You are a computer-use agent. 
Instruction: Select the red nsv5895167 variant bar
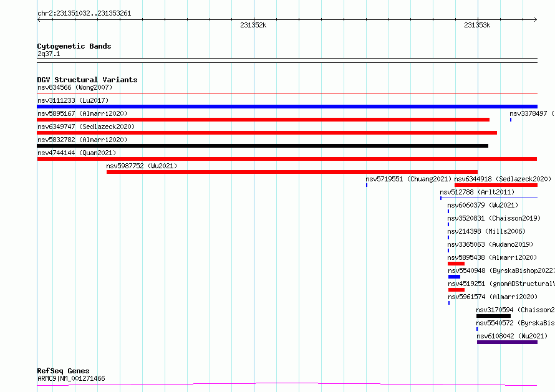click(x=263, y=120)
